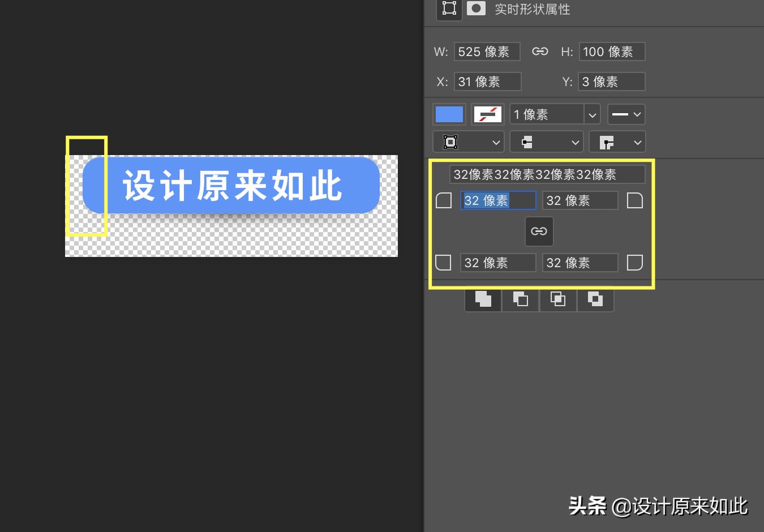Viewport: 764px width, 532px height.
Task: Select the Subtract Front Shape pathfinder icon
Action: click(x=520, y=299)
